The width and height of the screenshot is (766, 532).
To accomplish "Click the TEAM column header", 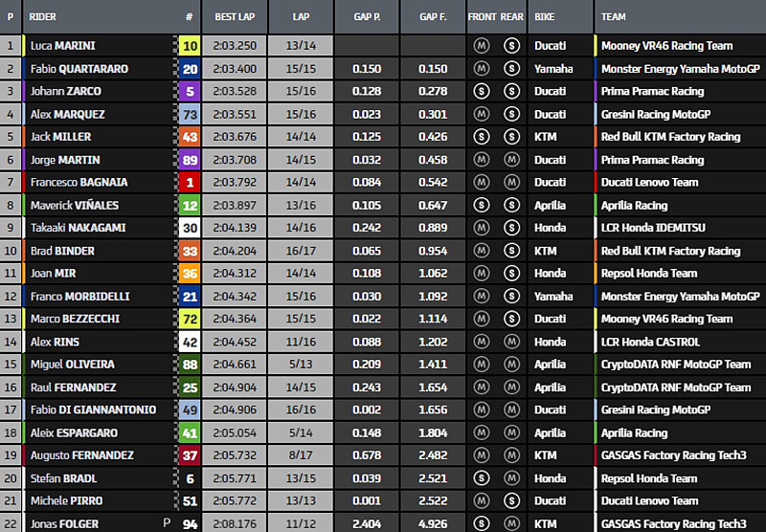I will tap(614, 17).
